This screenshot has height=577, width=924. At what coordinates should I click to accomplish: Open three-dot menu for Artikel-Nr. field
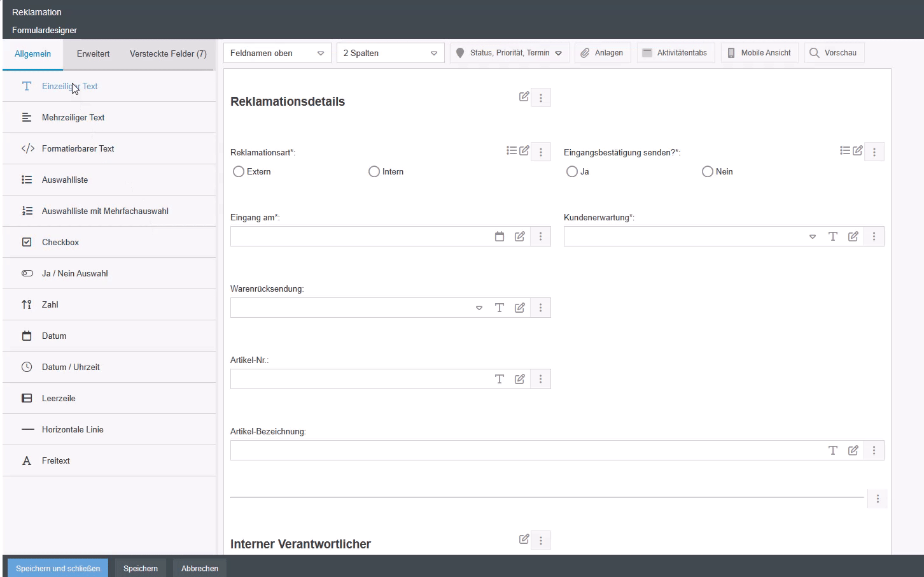540,380
